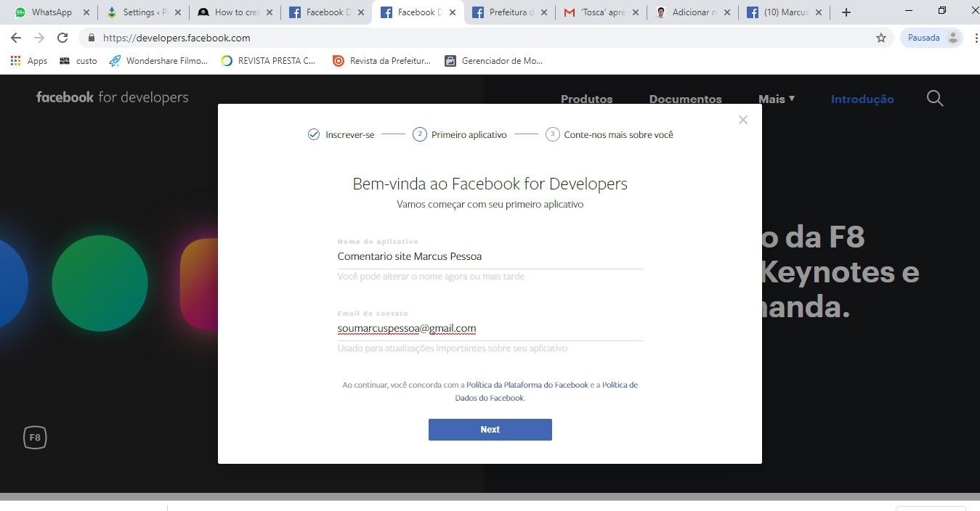Edit the Email de contato field
The image size is (980, 511).
click(490, 328)
